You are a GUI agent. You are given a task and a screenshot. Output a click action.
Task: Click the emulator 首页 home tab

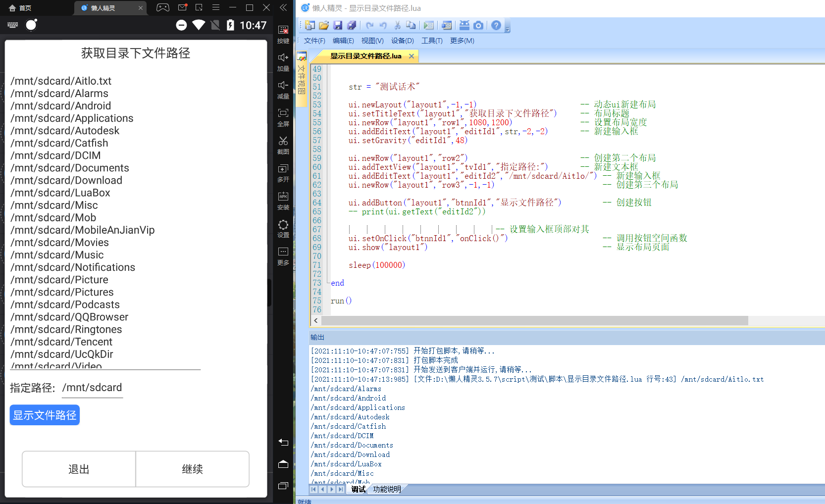20,8
